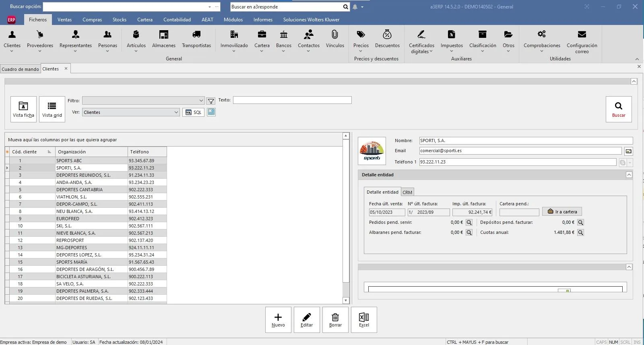This screenshot has height=345, width=644.
Task: Open Artículos ribbon icon
Action: [136, 40]
